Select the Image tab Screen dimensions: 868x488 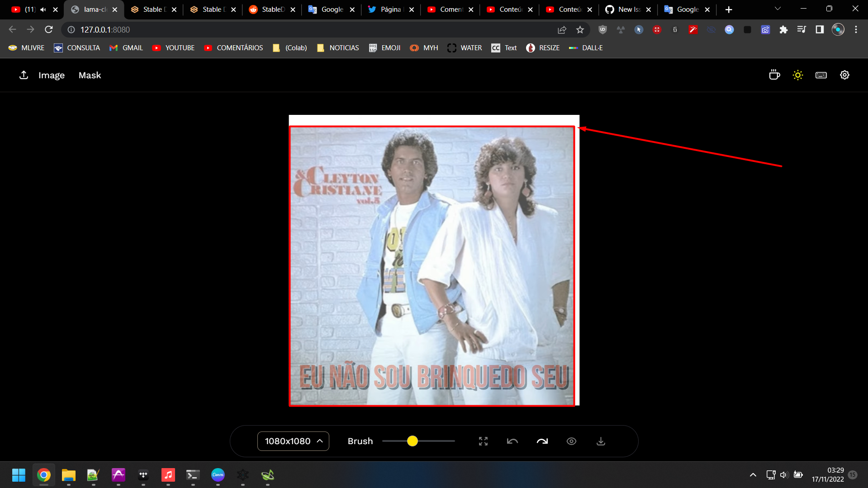tap(51, 75)
